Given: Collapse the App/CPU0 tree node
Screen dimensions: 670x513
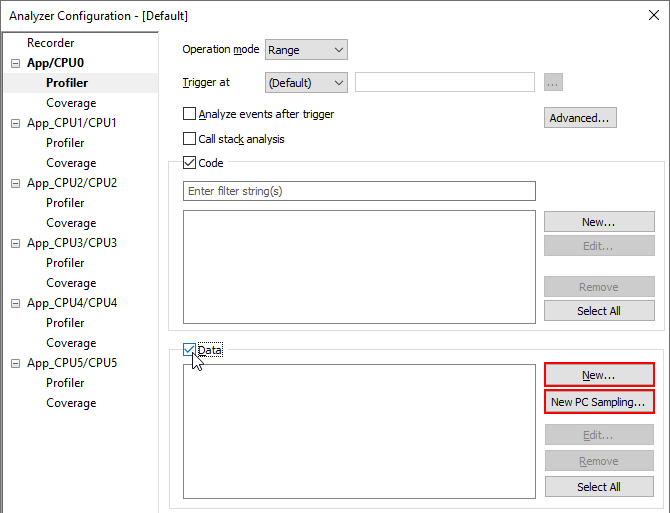Looking at the screenshot, I should tap(15, 63).
